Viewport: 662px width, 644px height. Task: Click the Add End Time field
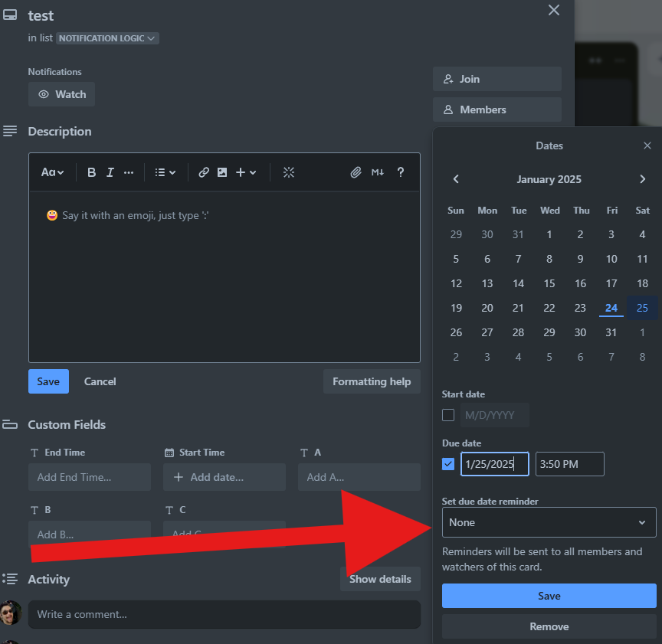(90, 477)
